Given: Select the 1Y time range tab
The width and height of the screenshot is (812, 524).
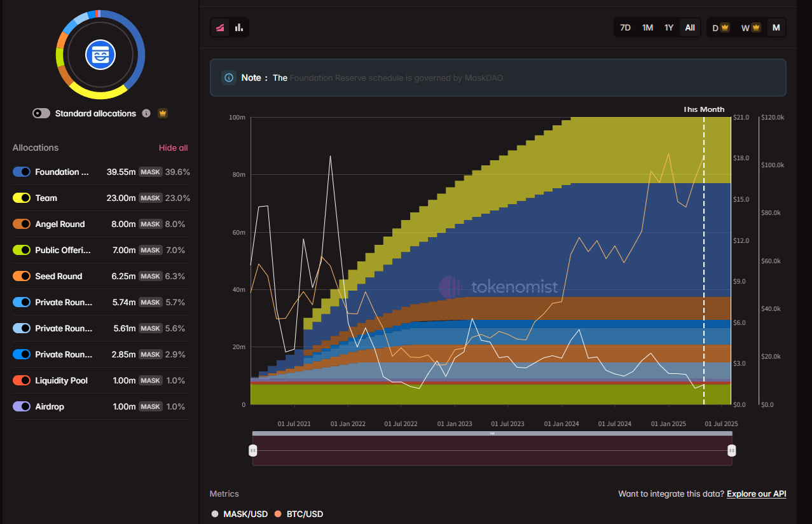Looking at the screenshot, I should (x=668, y=28).
